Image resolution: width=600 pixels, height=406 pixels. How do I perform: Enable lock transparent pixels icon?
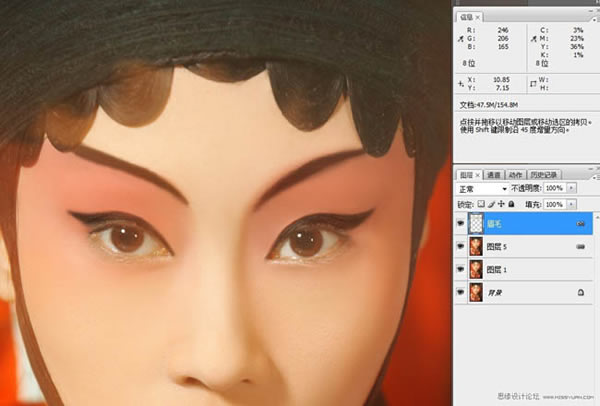(481, 204)
